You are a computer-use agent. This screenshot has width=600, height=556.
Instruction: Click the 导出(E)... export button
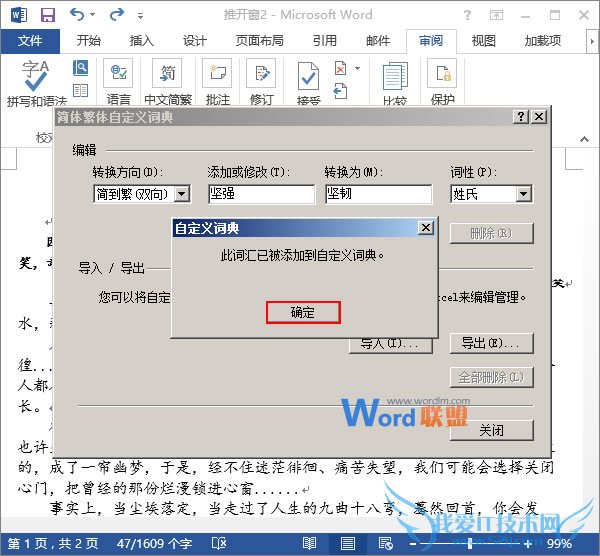coord(491,343)
